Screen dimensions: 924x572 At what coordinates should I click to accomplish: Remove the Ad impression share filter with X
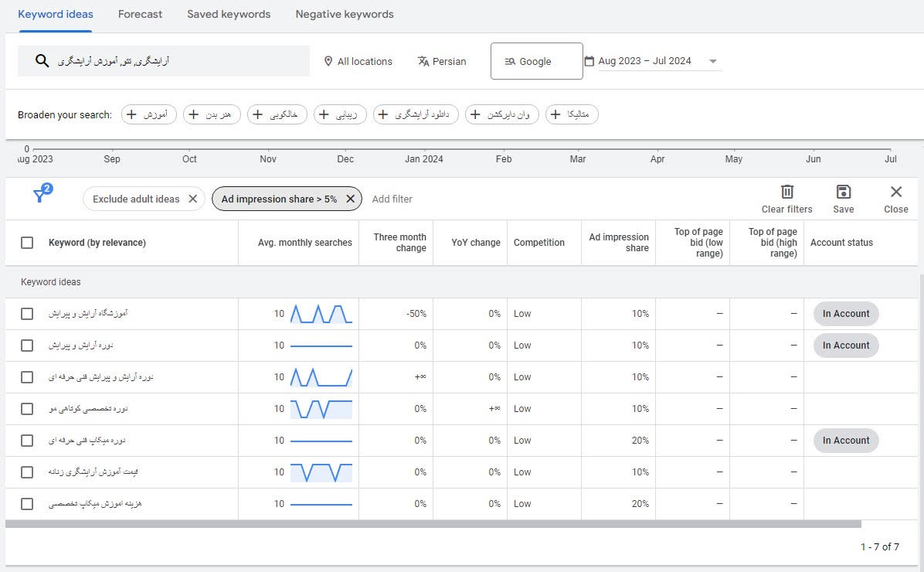click(350, 199)
